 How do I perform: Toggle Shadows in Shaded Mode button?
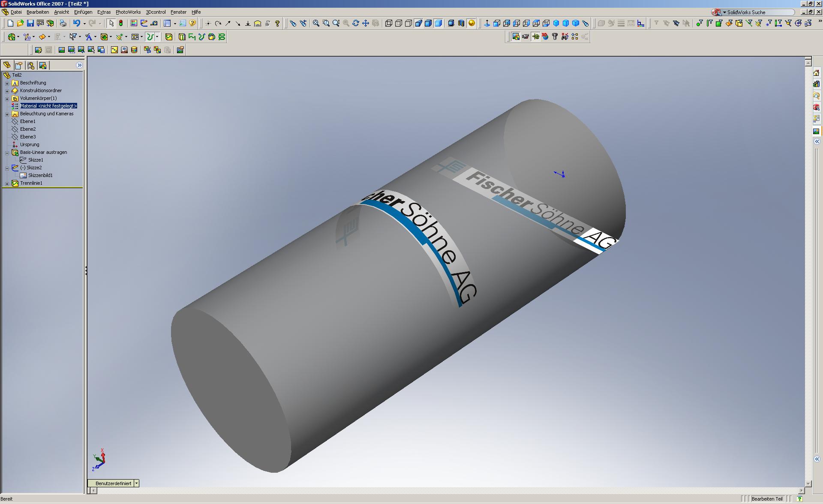[x=451, y=23]
